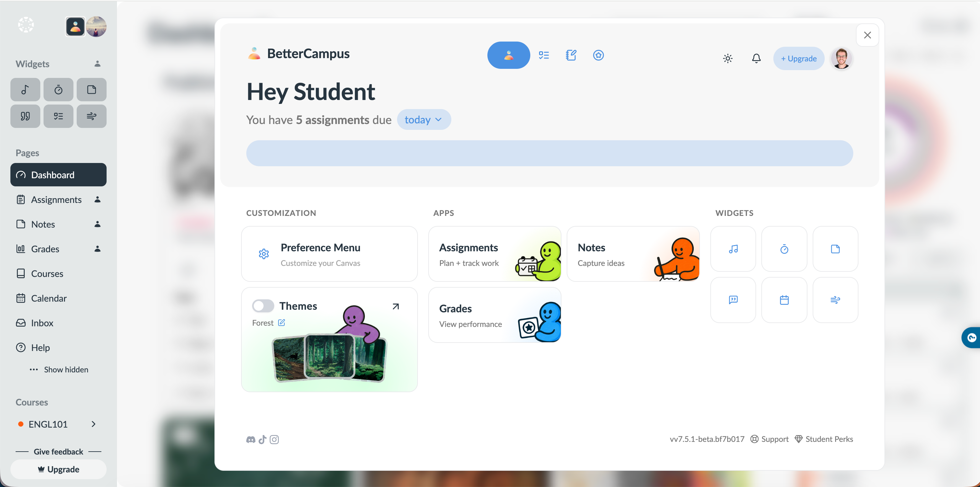Click the sidebar quotes widget button
The width and height of the screenshot is (980, 487).
(x=25, y=116)
